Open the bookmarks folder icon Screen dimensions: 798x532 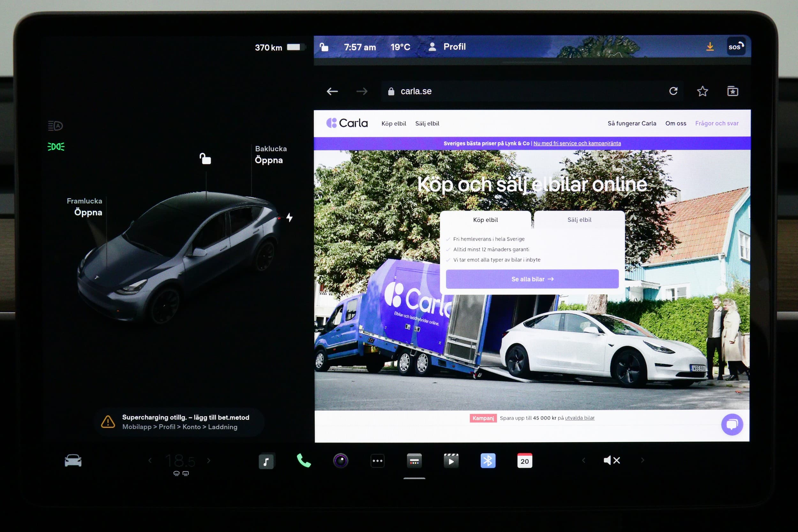[x=733, y=91]
